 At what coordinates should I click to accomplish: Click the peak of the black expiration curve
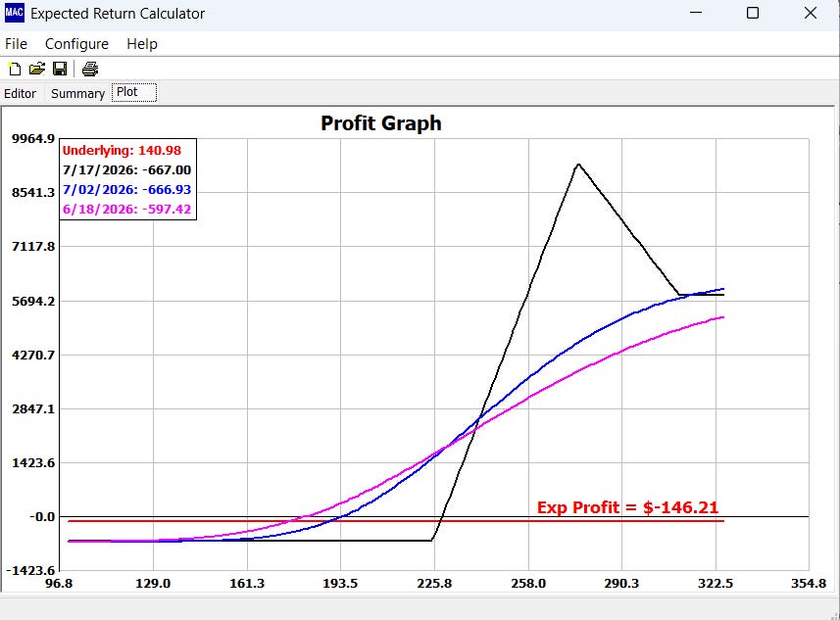[x=578, y=165]
